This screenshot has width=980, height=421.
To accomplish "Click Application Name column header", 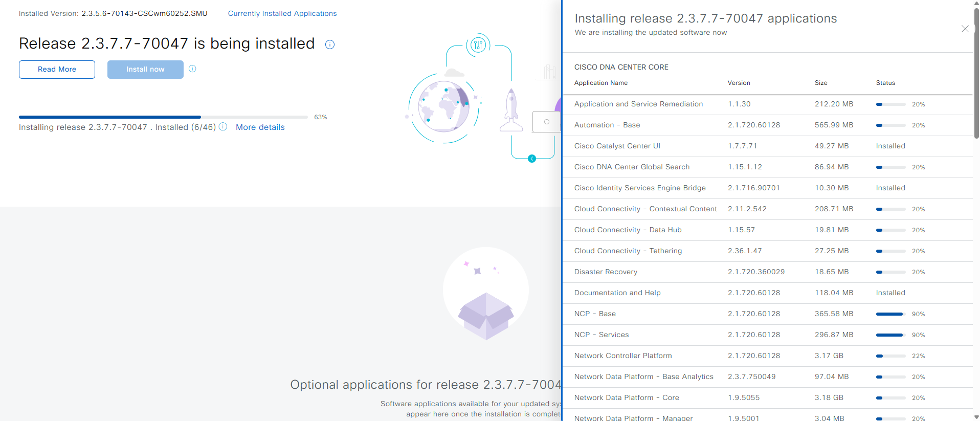I will (x=600, y=83).
